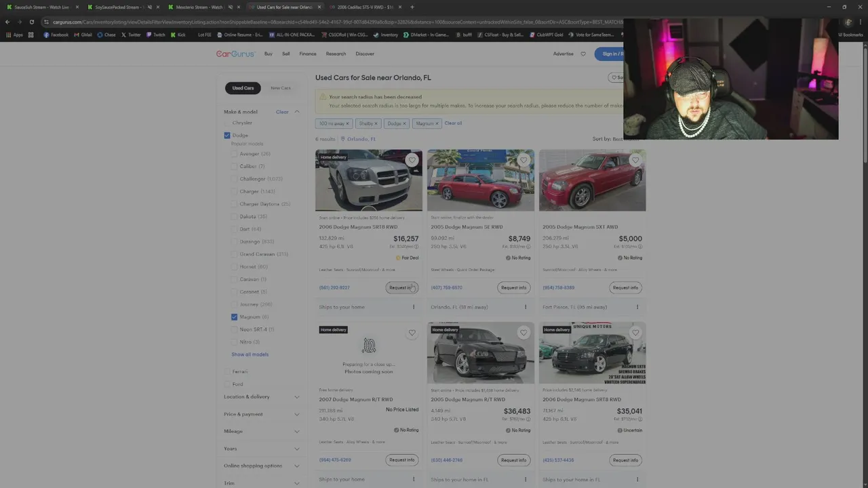Screen dimensions: 868x488
Task: Click the browser address bar
Action: [x=339, y=22]
